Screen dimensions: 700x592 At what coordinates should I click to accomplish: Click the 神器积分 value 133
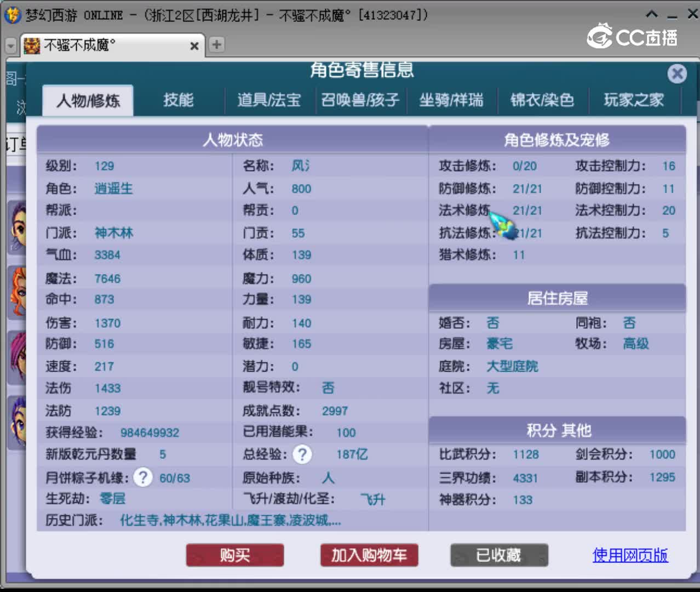[x=523, y=500]
